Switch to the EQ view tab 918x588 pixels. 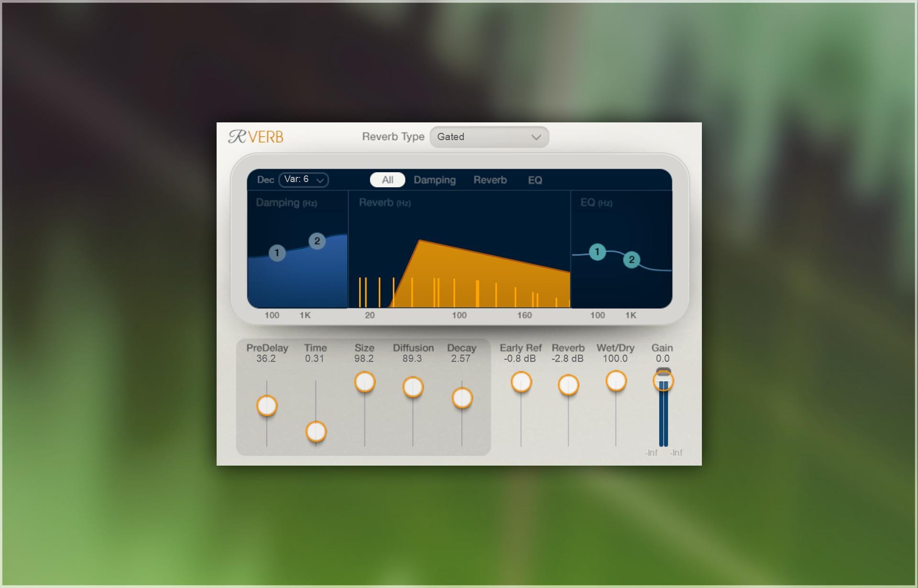coord(535,180)
